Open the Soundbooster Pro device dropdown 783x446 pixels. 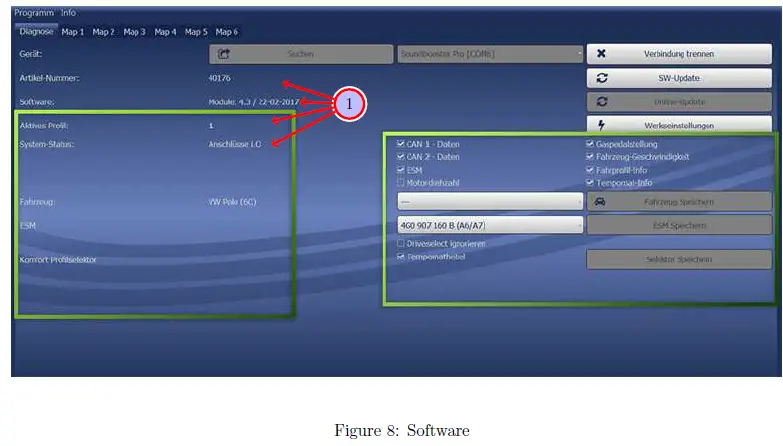[x=490, y=54]
